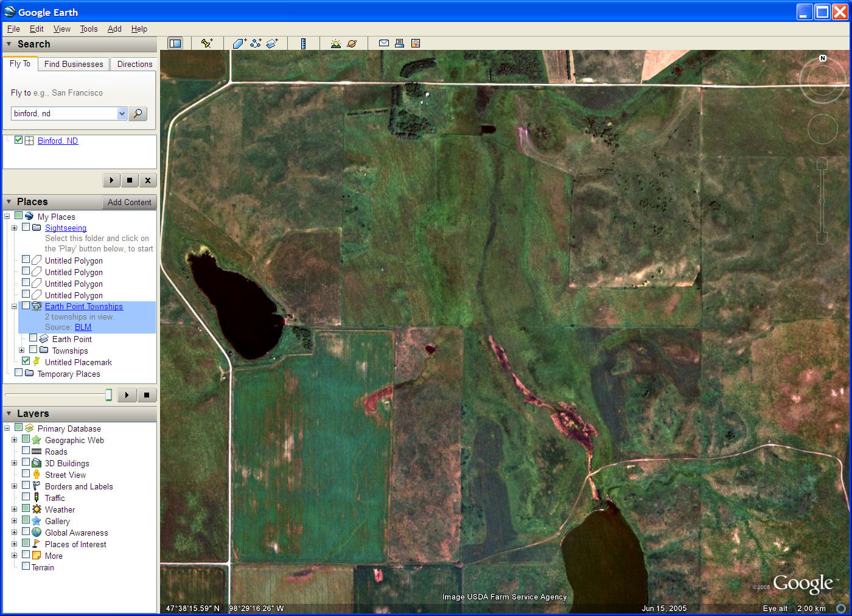Expand the Gallery layer node
Viewport: 852px width, 616px height.
[x=14, y=520]
